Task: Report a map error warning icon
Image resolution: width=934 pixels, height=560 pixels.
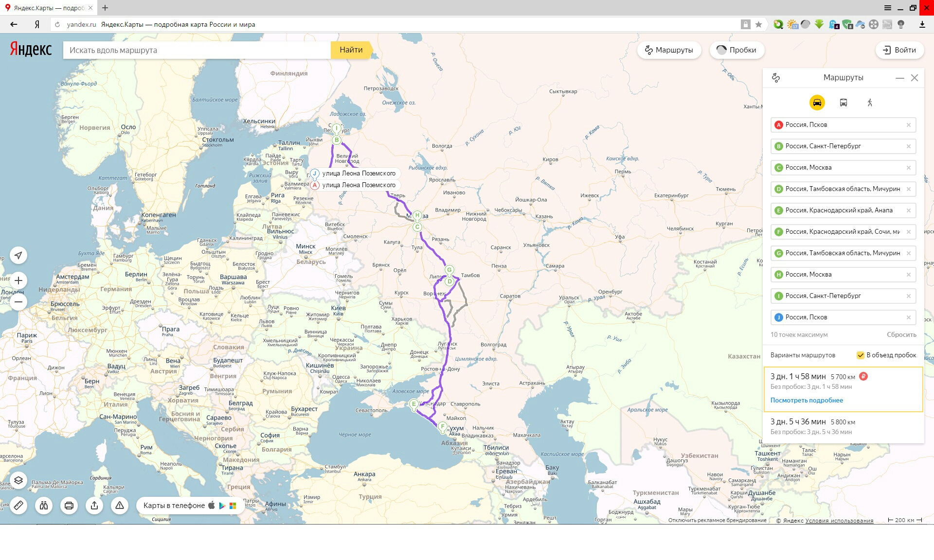Action: coord(120,506)
